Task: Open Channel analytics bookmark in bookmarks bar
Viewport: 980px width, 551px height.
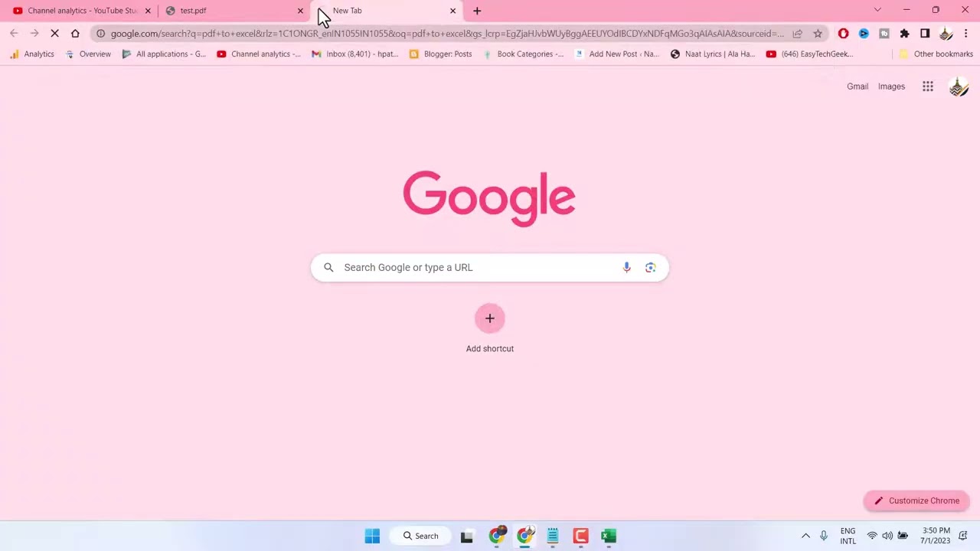Action: click(x=259, y=54)
